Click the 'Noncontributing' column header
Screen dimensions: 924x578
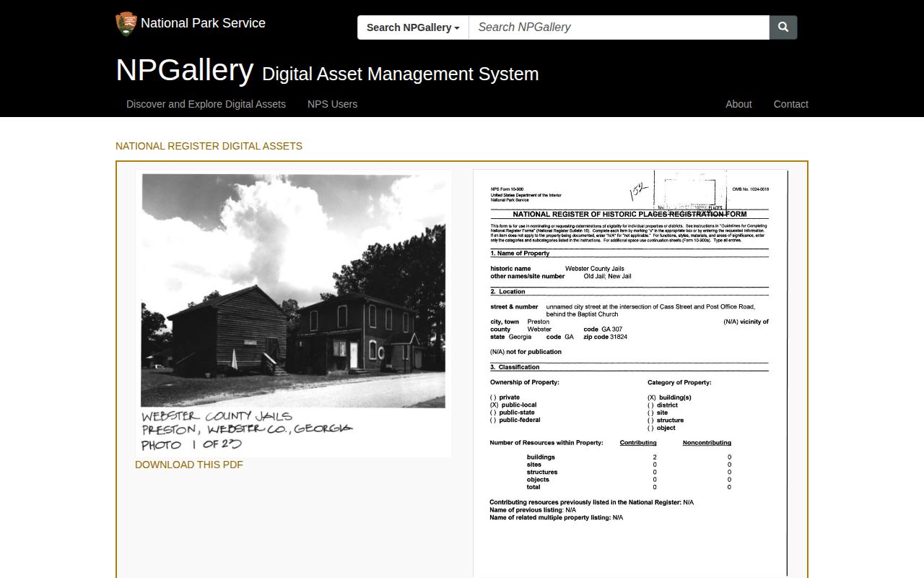(x=707, y=443)
